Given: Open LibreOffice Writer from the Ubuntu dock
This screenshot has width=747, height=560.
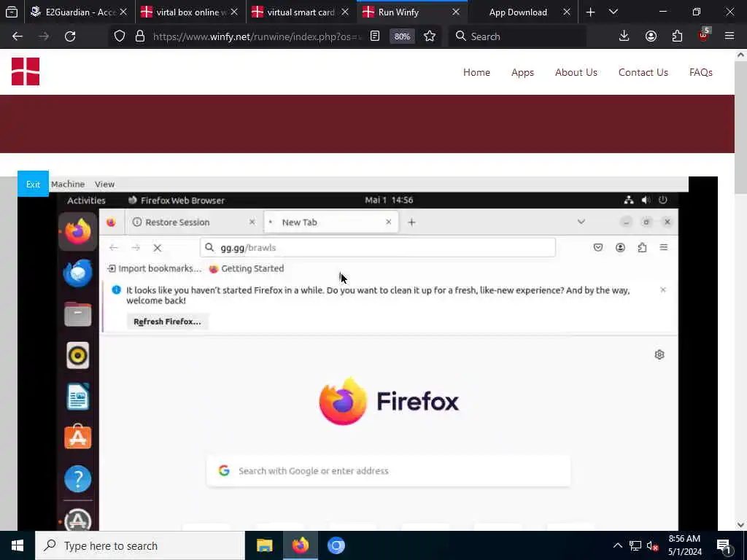Looking at the screenshot, I should pos(77,397).
